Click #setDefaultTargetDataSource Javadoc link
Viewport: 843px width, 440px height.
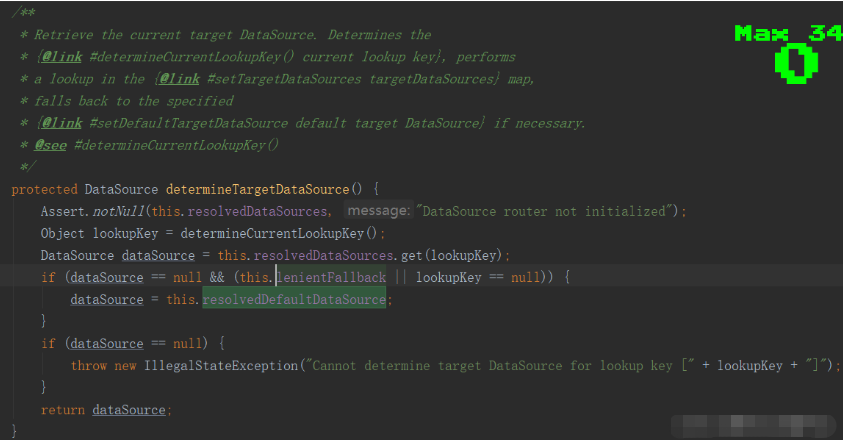(x=189, y=123)
